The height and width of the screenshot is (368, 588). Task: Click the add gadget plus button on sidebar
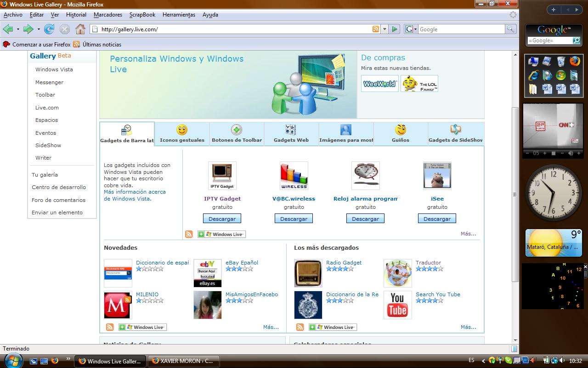click(554, 9)
